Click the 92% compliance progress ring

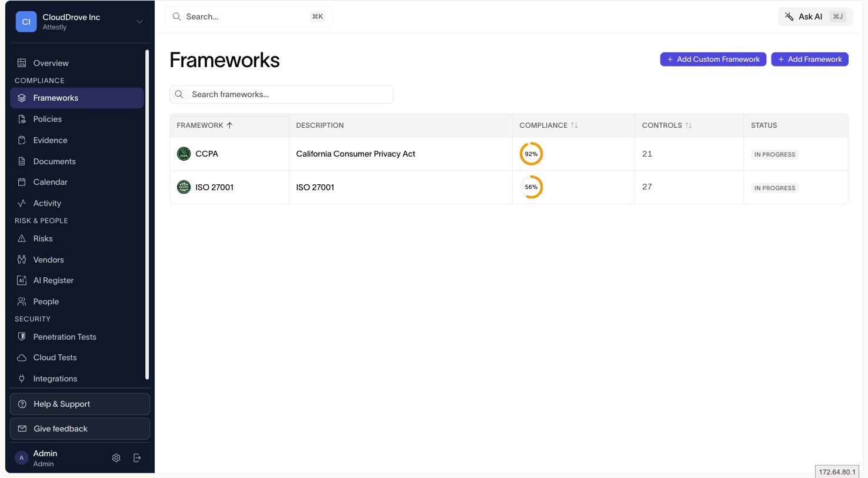(x=531, y=154)
